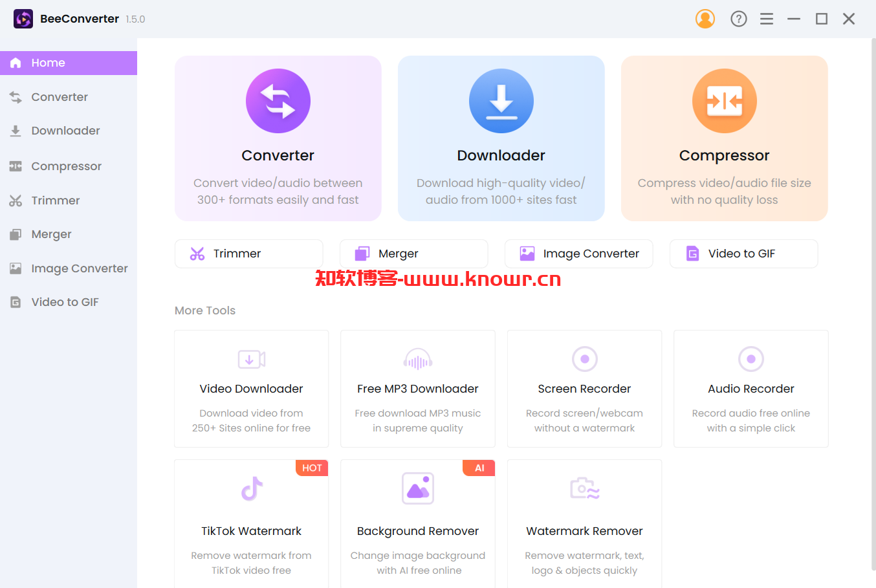Open the Background Remover title
Screen dimensions: 876x588
click(418, 531)
